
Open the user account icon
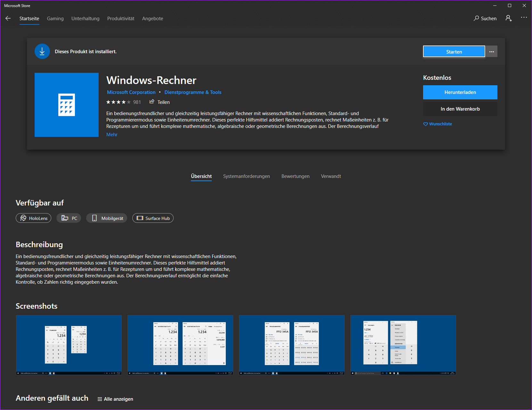click(509, 18)
